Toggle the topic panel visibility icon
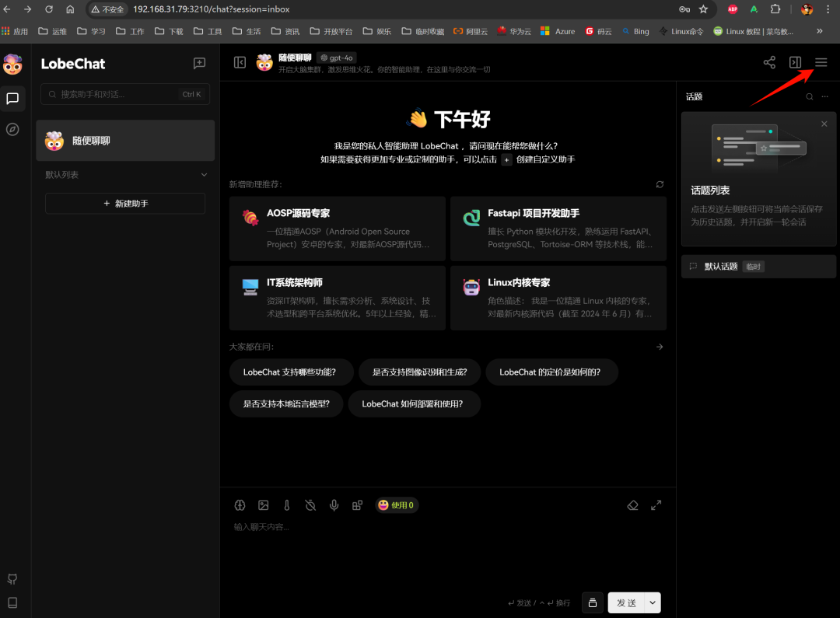 pos(796,62)
